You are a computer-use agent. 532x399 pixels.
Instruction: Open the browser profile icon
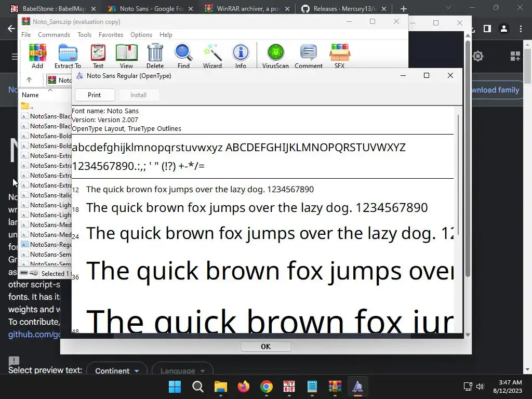(x=504, y=29)
